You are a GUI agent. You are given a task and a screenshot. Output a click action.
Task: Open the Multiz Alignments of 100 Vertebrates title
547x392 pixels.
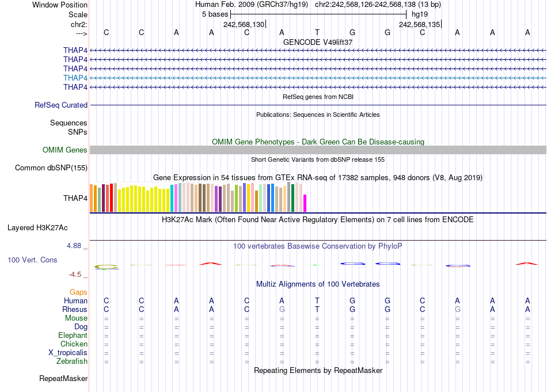coord(318,284)
